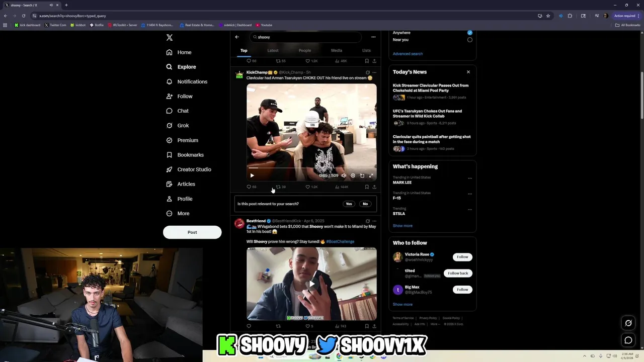Show more trends under What's happening

(403, 226)
